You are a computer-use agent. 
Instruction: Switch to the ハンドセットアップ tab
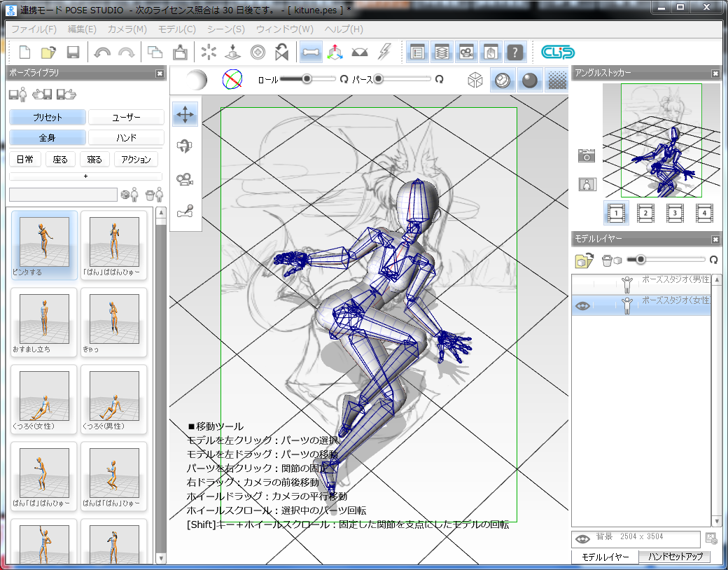pos(675,556)
